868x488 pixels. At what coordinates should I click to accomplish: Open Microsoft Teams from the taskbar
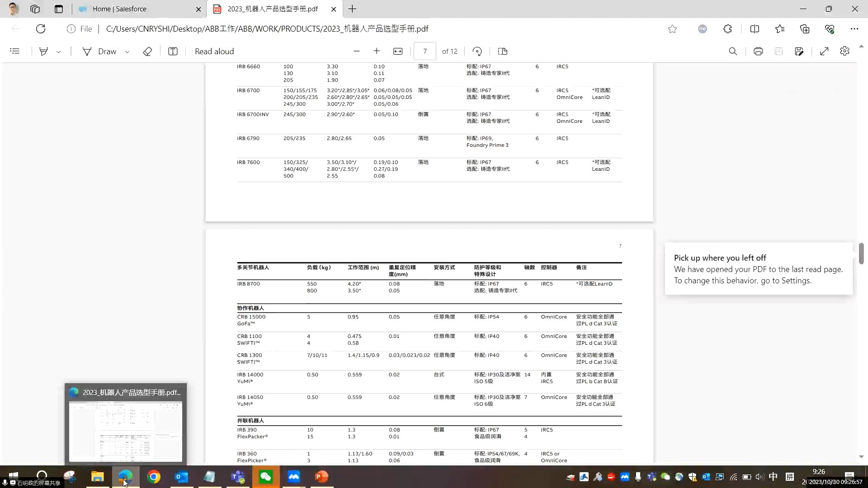pyautogui.click(x=238, y=477)
